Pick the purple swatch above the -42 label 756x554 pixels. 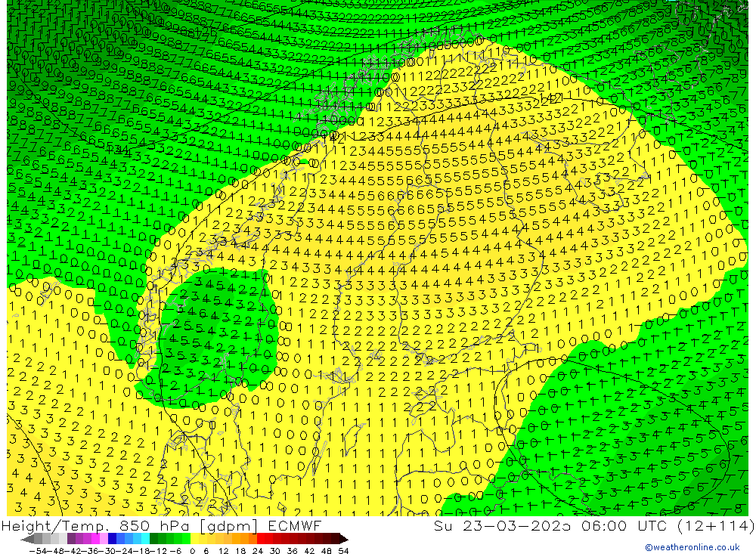71,539
